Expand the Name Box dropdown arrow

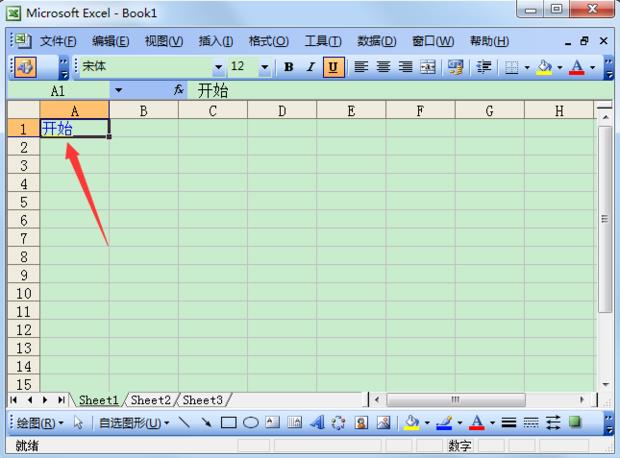pos(118,90)
